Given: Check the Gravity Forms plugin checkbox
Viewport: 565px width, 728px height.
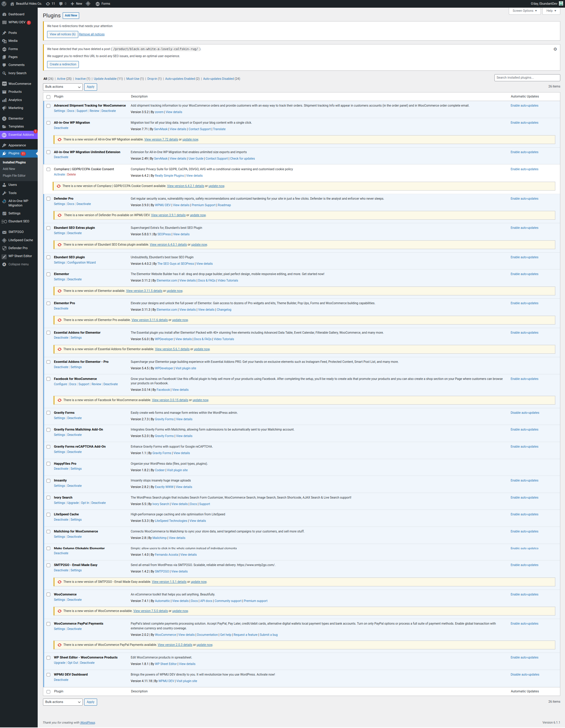Looking at the screenshot, I should [x=48, y=413].
